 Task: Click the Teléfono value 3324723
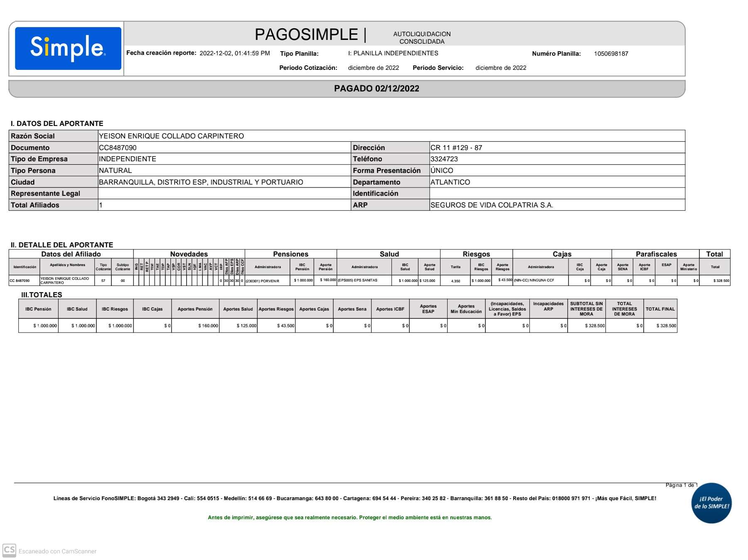coord(444,159)
